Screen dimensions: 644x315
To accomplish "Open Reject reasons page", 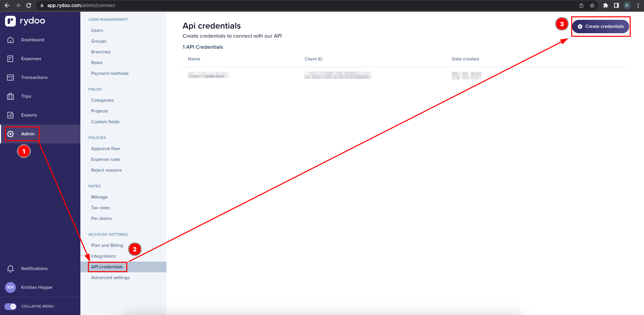I will pos(107,170).
